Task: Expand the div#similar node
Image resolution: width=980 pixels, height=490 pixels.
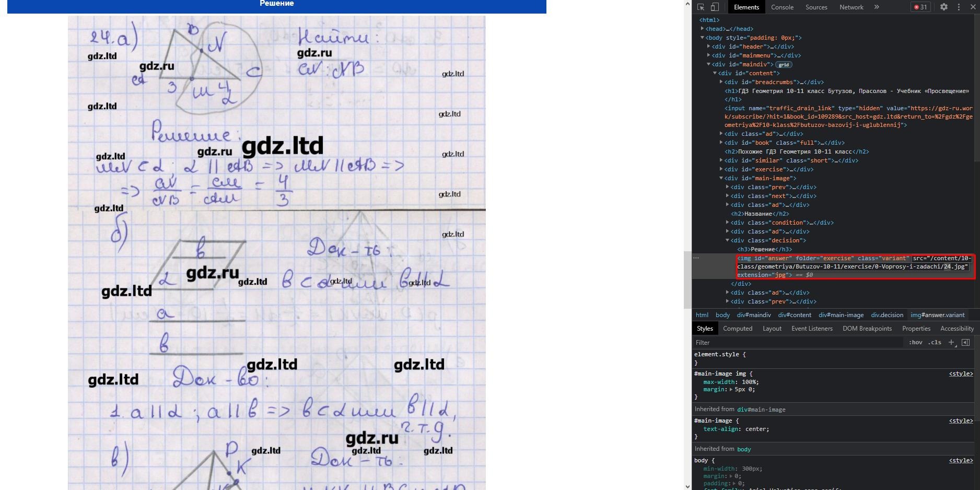Action: click(721, 160)
